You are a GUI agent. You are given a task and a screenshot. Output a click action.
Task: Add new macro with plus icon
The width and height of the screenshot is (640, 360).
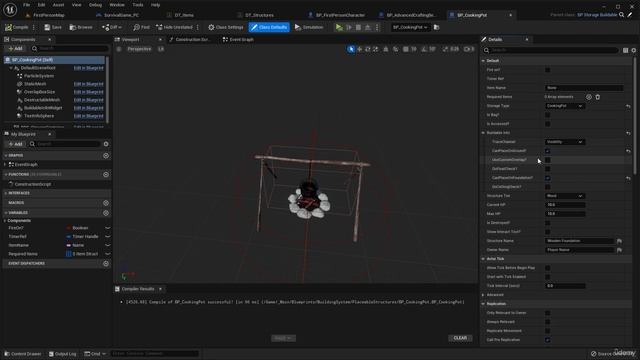(106, 203)
